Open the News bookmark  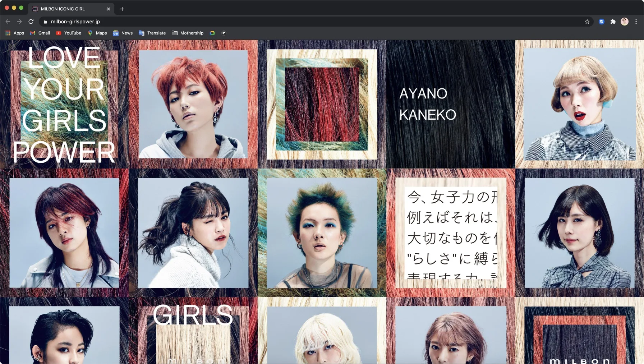click(123, 33)
